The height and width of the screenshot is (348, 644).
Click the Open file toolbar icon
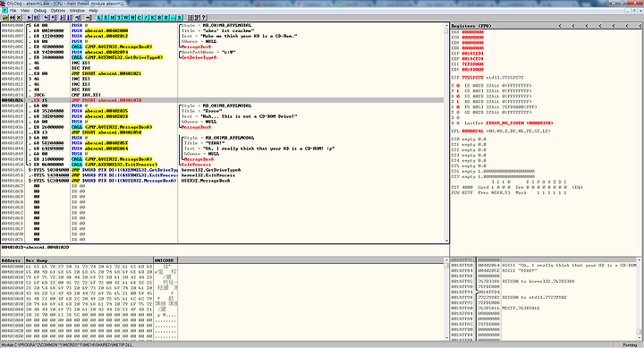(x=5, y=18)
